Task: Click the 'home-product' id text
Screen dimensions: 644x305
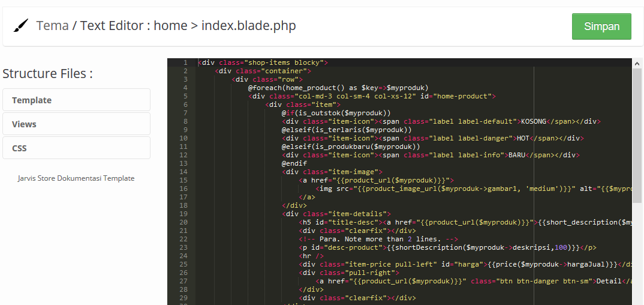Action: click(x=464, y=96)
